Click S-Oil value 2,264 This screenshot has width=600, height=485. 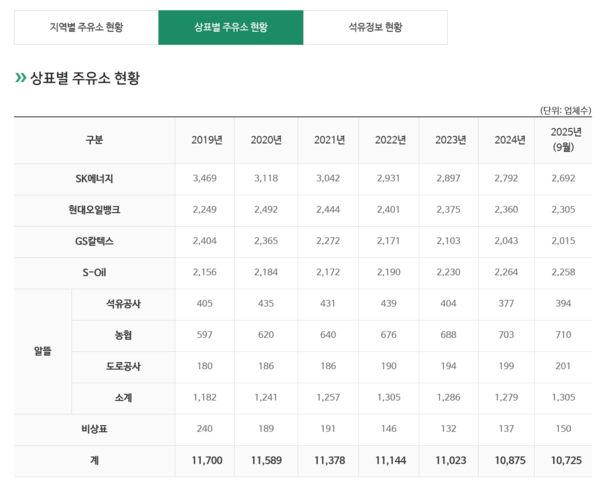(506, 273)
